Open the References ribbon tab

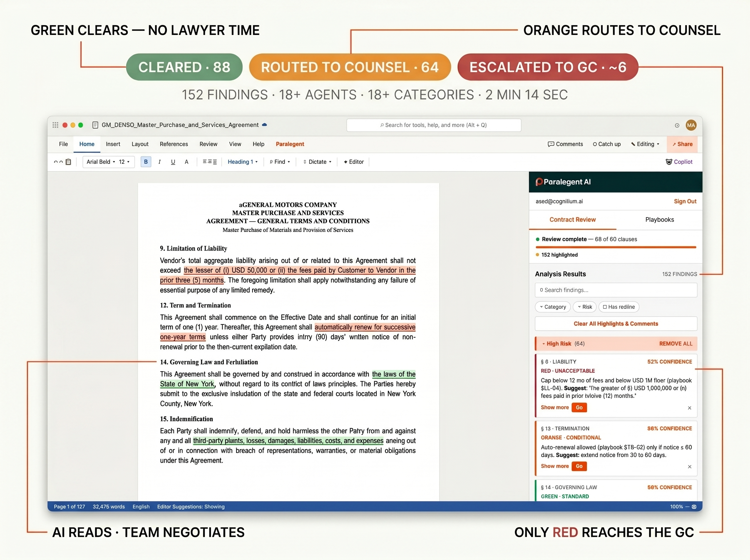point(174,144)
